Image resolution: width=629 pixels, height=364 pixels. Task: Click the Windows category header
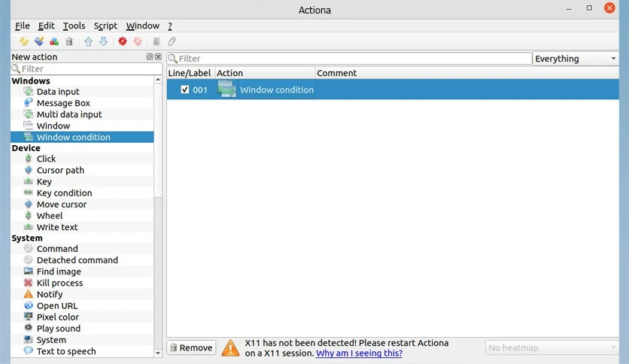click(x=31, y=81)
